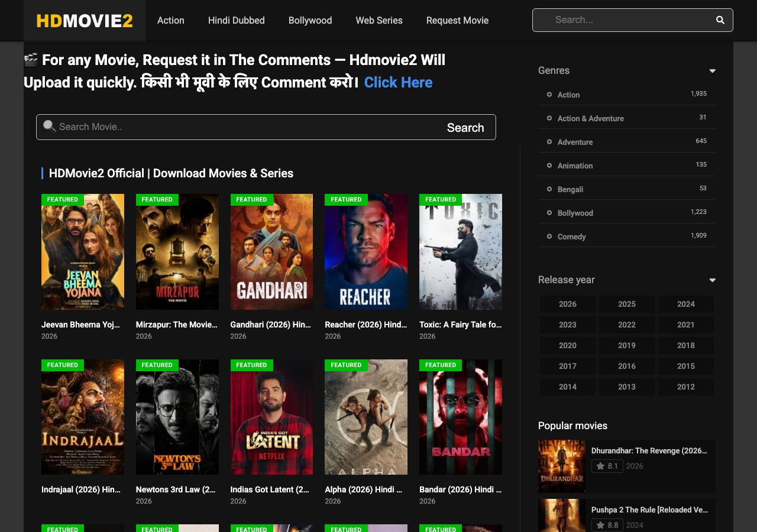
Task: Collapse the Genres section arrow
Action: point(712,71)
